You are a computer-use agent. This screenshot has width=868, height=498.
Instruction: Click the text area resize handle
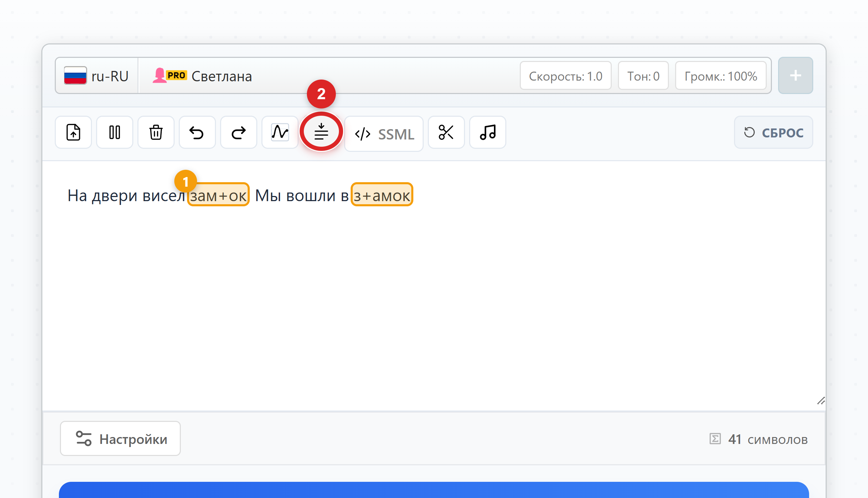[821, 401]
